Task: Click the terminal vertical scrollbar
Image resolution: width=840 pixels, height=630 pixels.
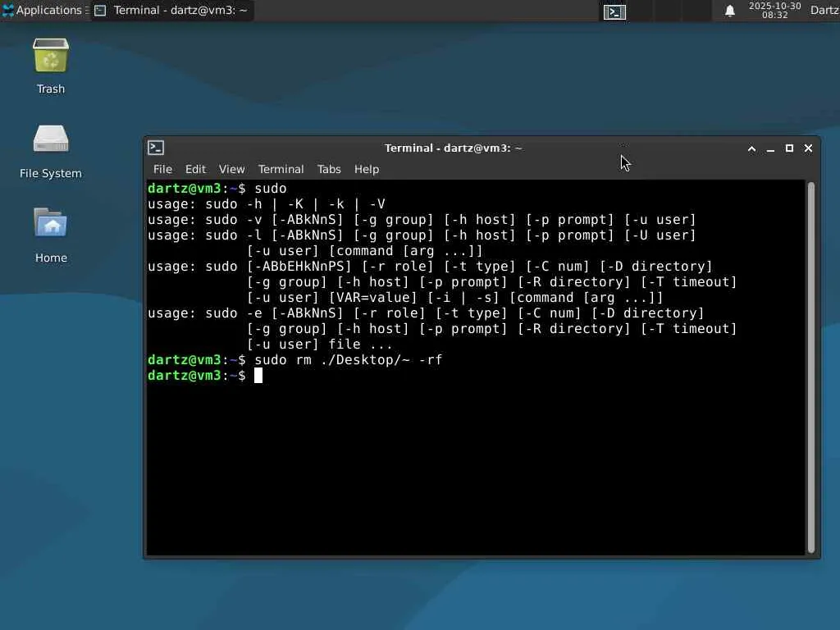Action: pos(811,367)
